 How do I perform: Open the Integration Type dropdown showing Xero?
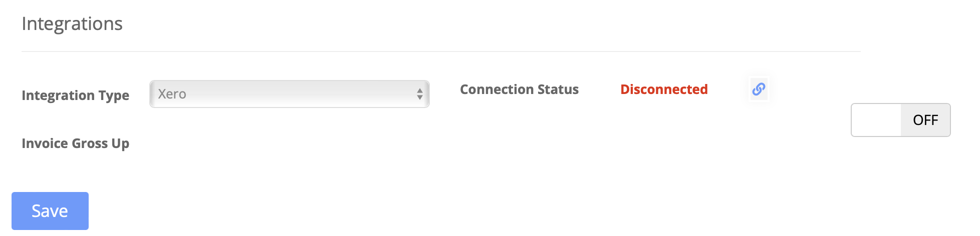coord(290,94)
